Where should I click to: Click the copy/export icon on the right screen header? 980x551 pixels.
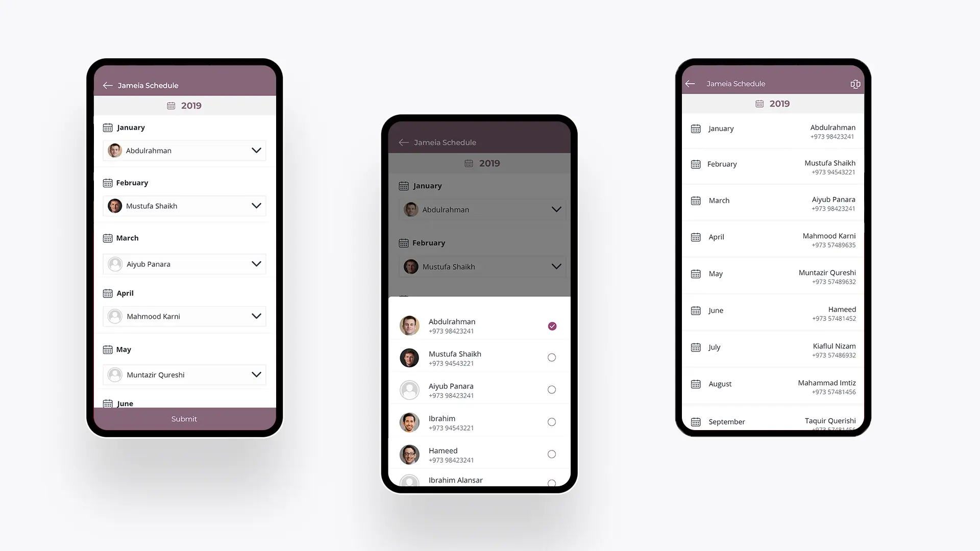point(855,84)
